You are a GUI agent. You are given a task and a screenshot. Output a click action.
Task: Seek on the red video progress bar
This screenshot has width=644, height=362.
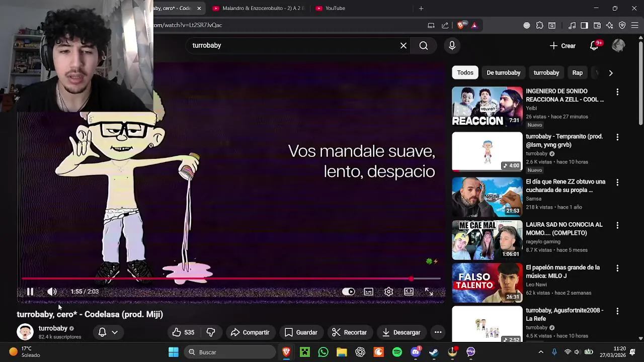(231, 279)
